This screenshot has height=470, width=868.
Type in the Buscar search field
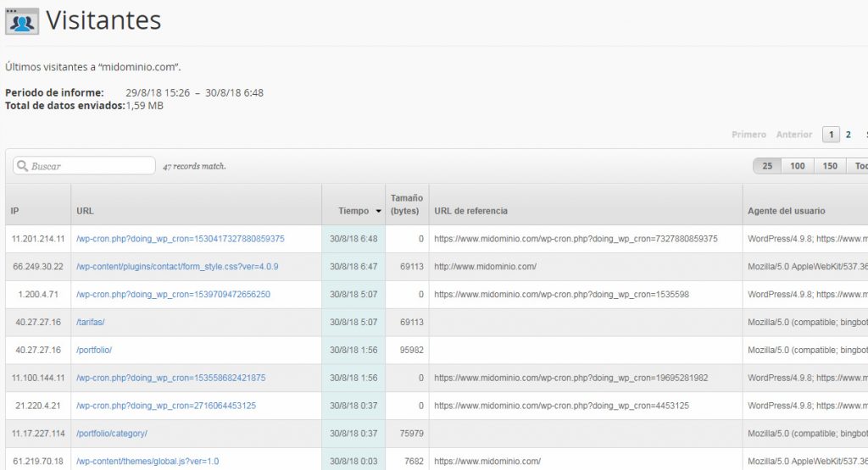click(x=90, y=166)
